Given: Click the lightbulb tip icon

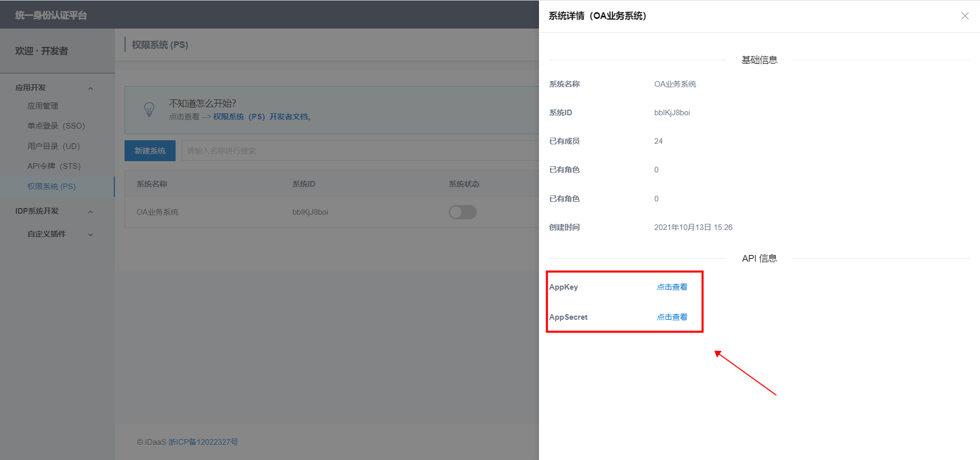Looking at the screenshot, I should pyautogui.click(x=149, y=109).
